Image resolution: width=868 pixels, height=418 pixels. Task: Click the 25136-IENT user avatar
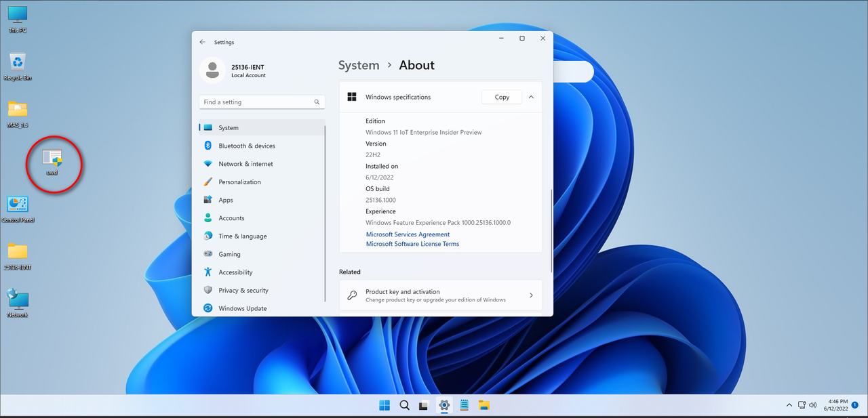[213, 70]
